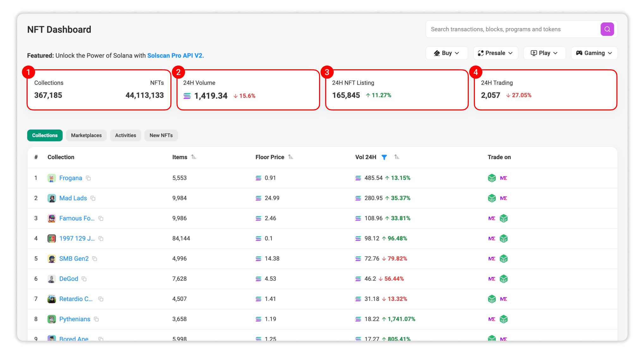Click the Solana icon beside 24H Volume
Screen dimensions: 644x355
[x=187, y=96]
